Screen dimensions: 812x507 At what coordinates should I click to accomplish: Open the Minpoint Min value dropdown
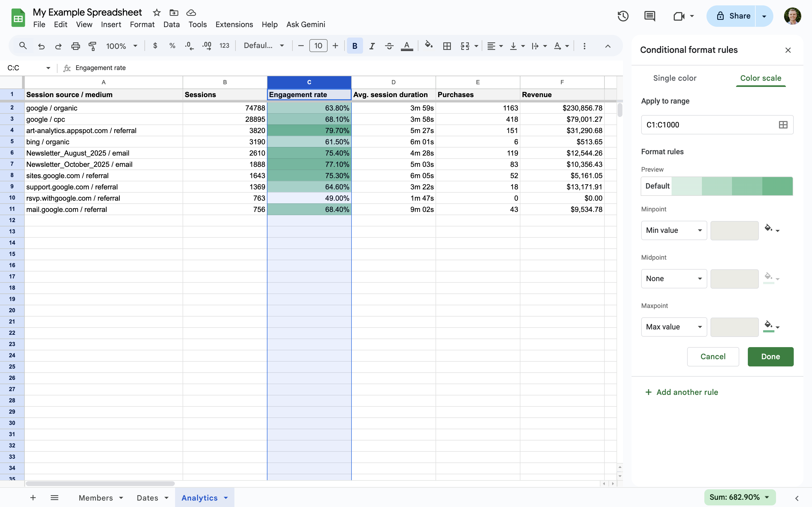(x=674, y=230)
